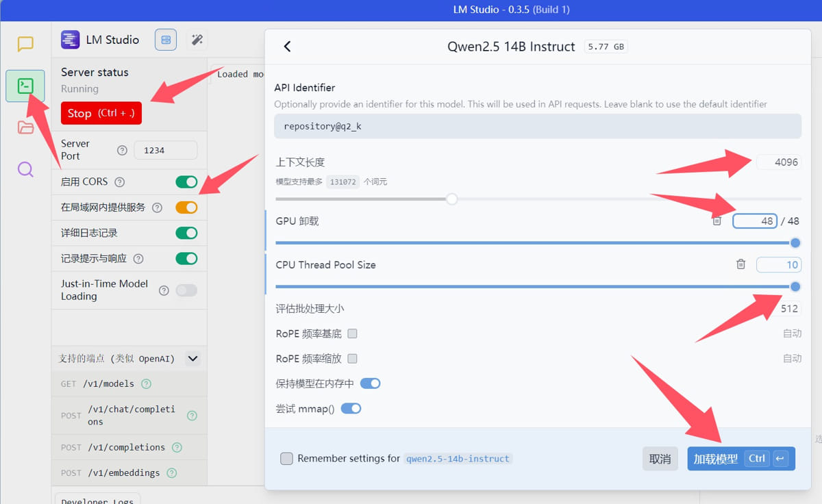This screenshot has height=504, width=822.
Task: Click the Running server status text
Action: [79, 89]
